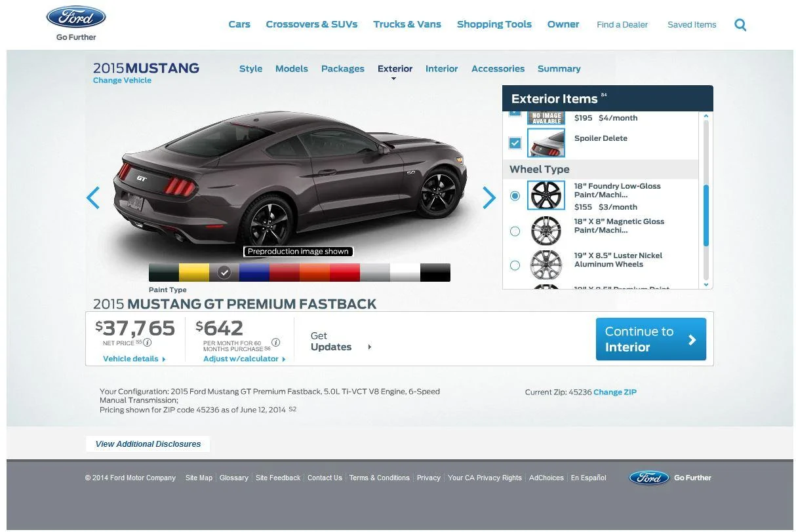Choose the silver paint swatch

375,273
